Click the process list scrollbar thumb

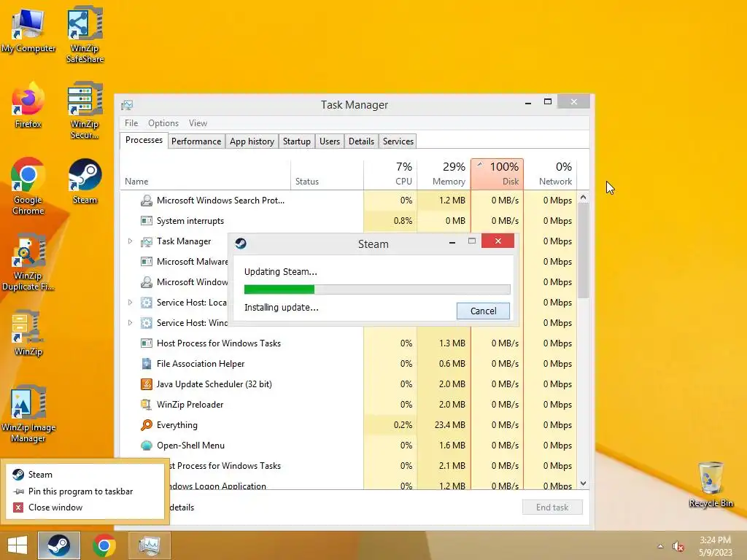(583, 251)
